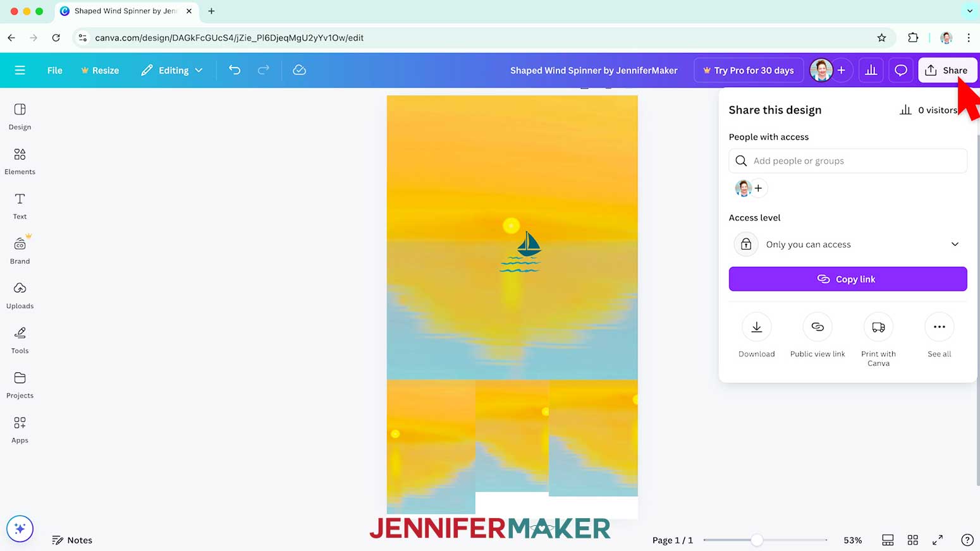Expand the Editing mode dropdown

pyautogui.click(x=172, y=70)
